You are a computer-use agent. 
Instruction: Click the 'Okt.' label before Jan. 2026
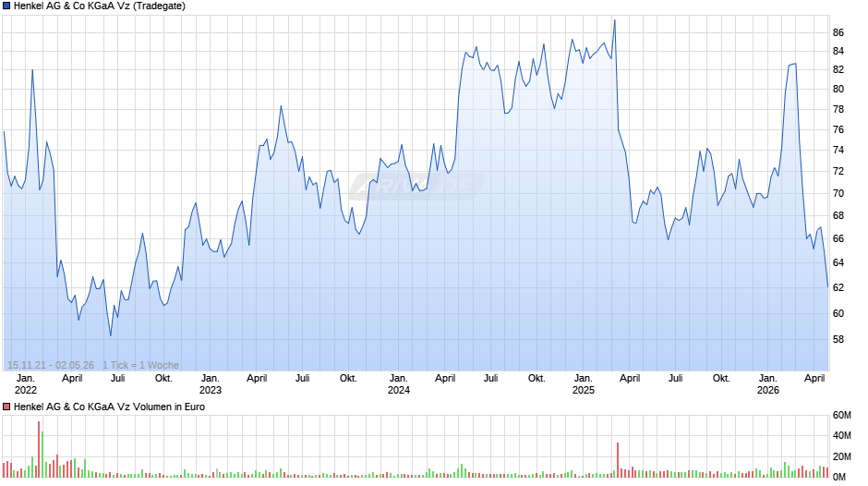(x=721, y=379)
